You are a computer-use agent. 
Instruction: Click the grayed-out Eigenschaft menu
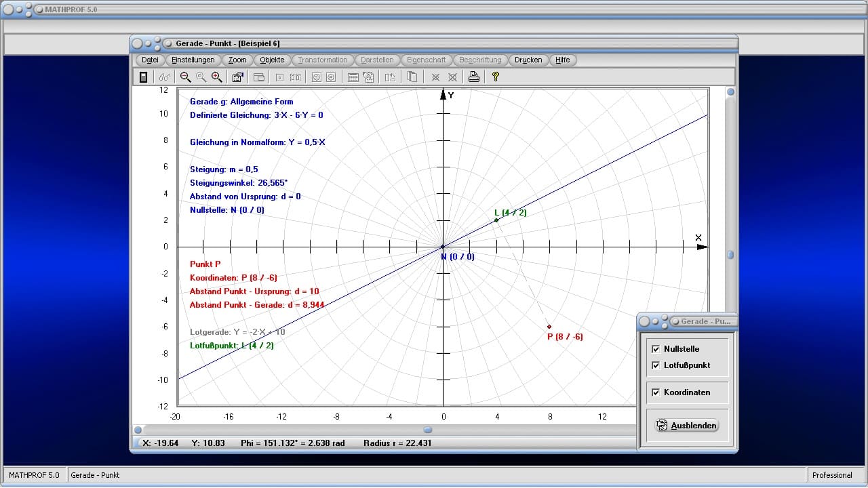(427, 60)
